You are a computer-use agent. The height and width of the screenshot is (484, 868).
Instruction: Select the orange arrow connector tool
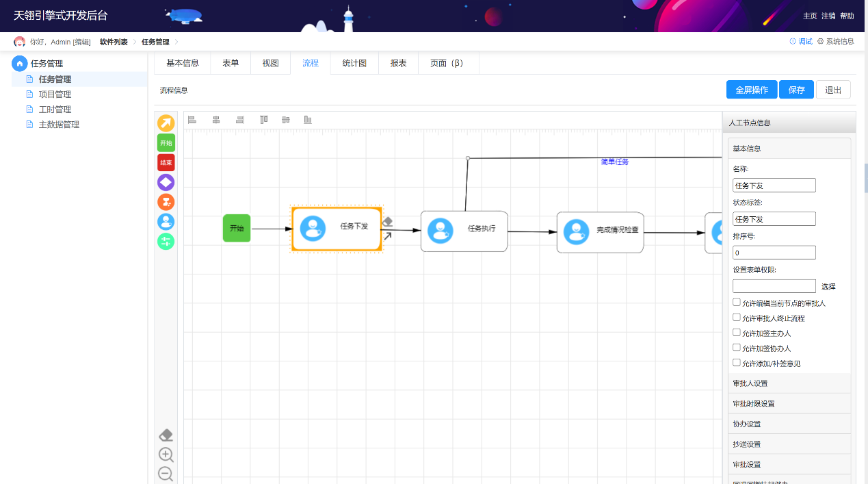coord(166,123)
